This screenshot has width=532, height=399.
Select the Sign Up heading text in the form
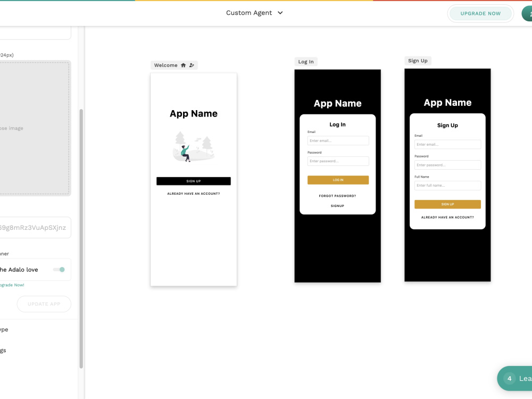pyautogui.click(x=447, y=125)
